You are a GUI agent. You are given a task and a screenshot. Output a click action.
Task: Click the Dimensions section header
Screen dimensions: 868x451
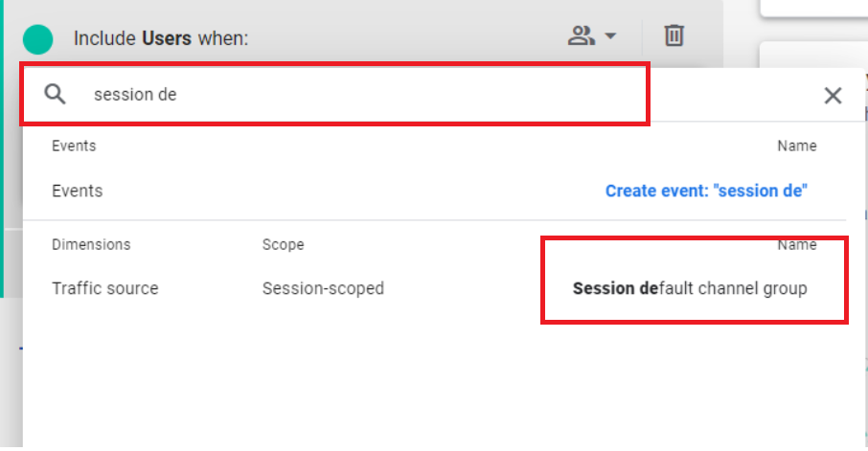[91, 244]
